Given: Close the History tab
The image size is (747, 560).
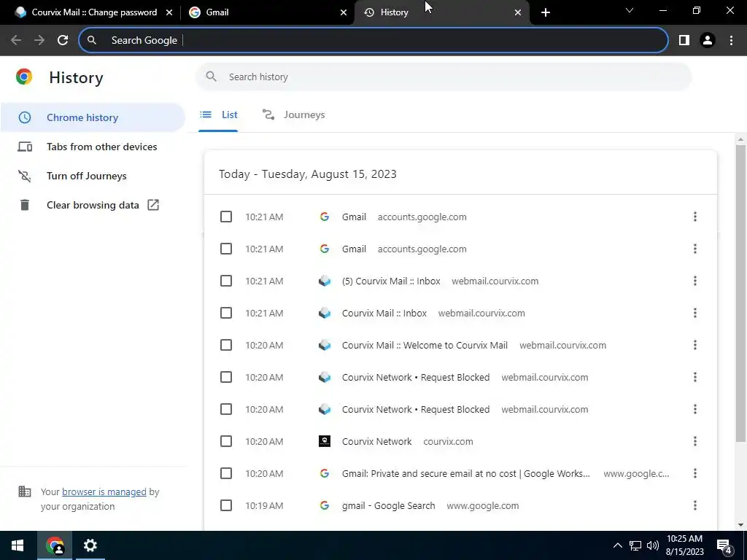Looking at the screenshot, I should tap(518, 12).
